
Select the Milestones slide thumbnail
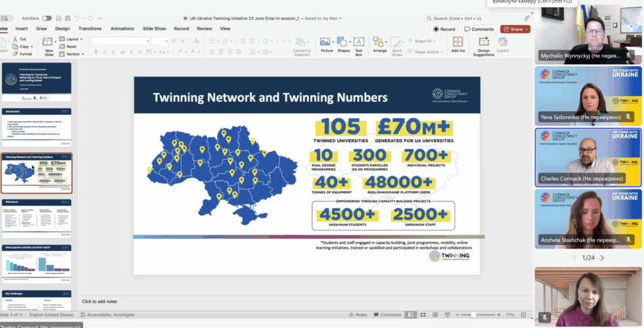(36, 218)
